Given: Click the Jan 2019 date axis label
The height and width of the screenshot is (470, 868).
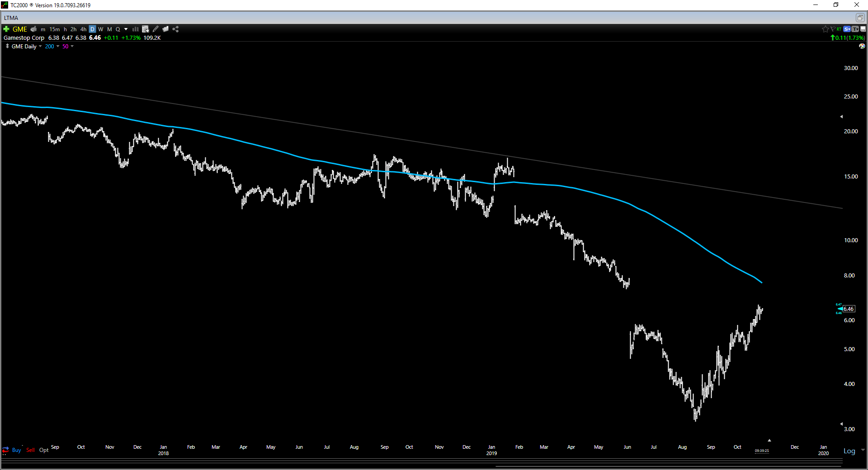Looking at the screenshot, I should click(491, 450).
